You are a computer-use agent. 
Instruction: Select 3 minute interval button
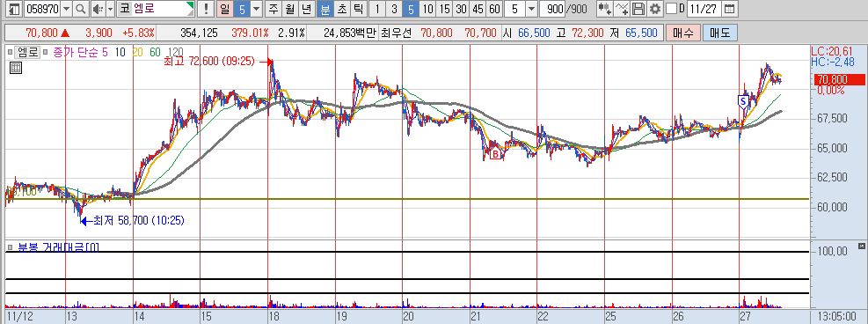pos(394,9)
